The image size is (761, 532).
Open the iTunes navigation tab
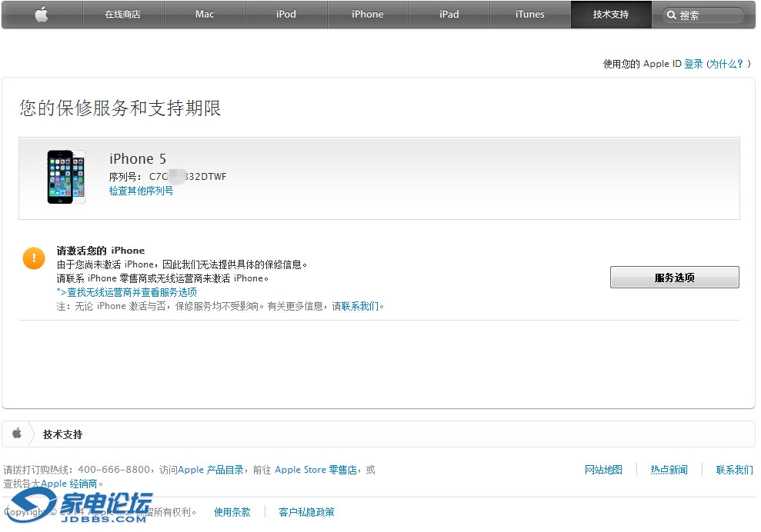tap(529, 15)
